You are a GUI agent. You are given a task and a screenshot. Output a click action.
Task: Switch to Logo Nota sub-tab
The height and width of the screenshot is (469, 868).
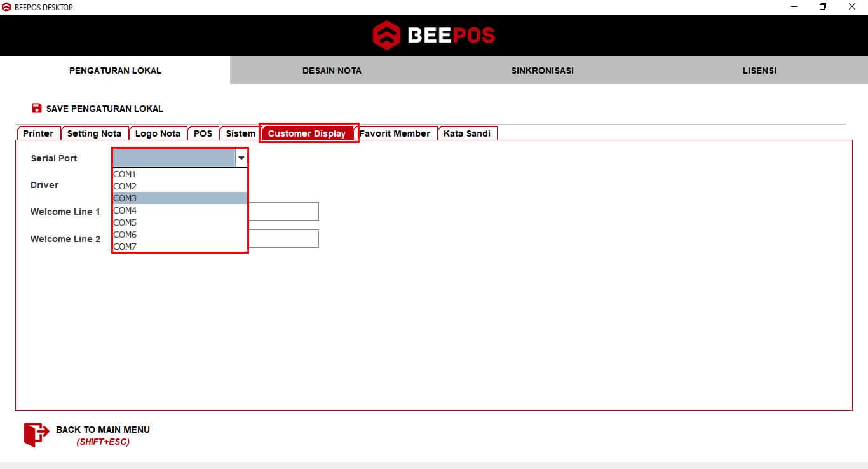[x=158, y=133]
